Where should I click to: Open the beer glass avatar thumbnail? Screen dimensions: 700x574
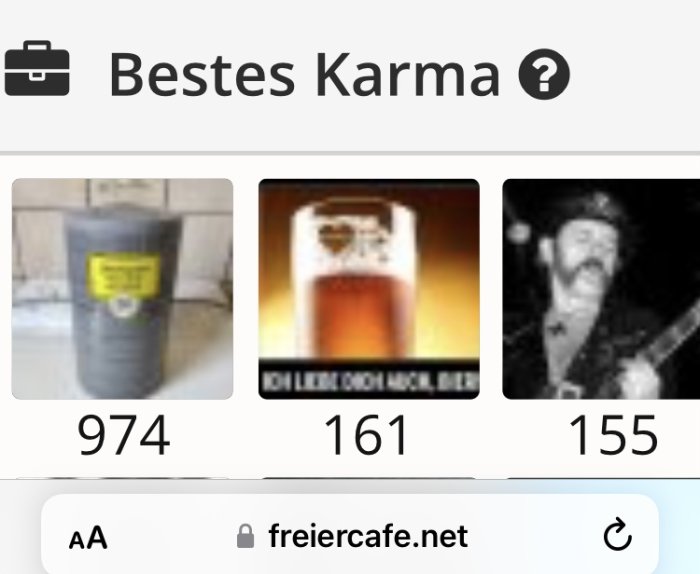[x=369, y=289]
